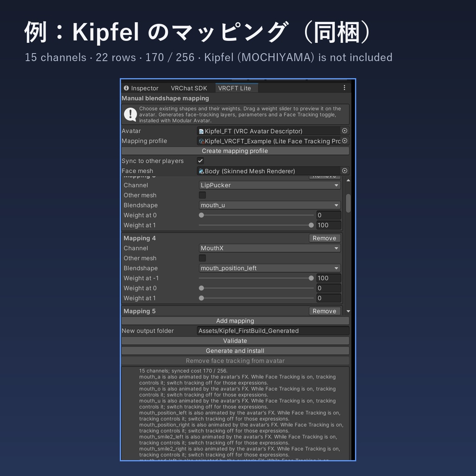
Task: Open the LipPucker channel dropdown
Action: (x=270, y=185)
